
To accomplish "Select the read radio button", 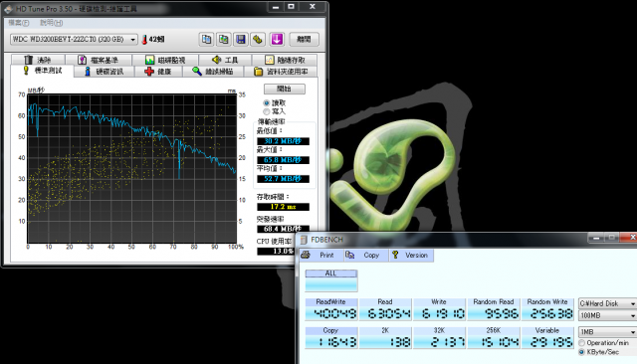I will [x=267, y=103].
